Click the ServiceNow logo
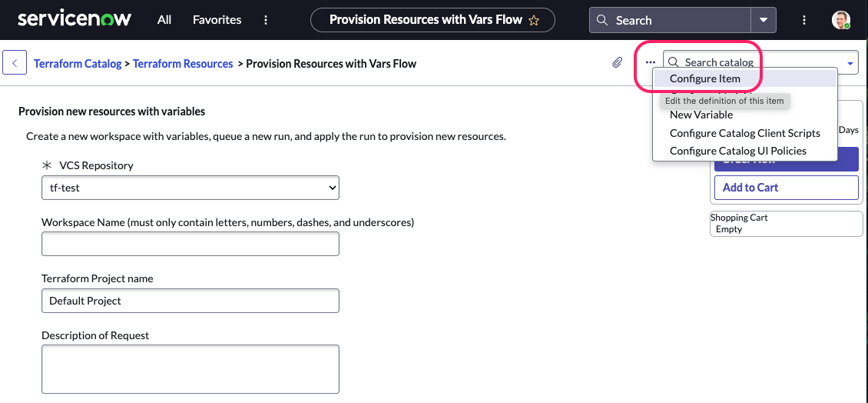868x403 pixels. [x=74, y=19]
